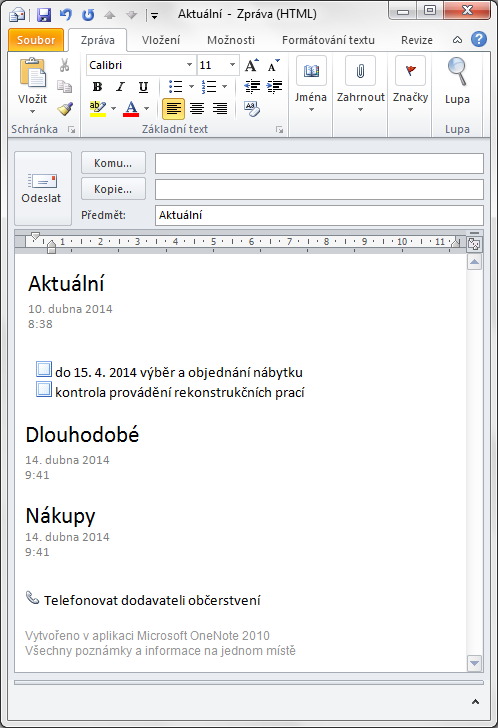Open the Soubor file tab
This screenshot has height=728, width=498.
click(36, 40)
